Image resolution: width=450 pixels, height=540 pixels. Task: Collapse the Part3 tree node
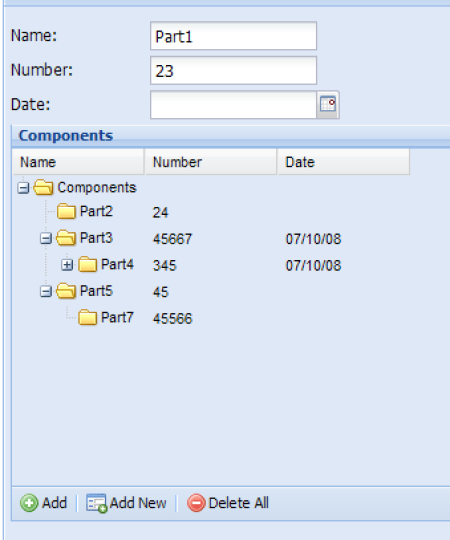pyautogui.click(x=45, y=238)
